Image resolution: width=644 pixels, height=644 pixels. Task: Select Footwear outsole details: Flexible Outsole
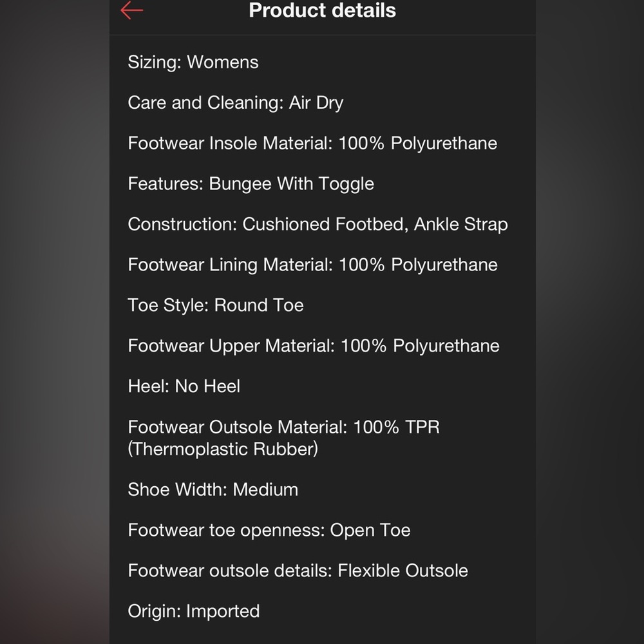pos(298,571)
